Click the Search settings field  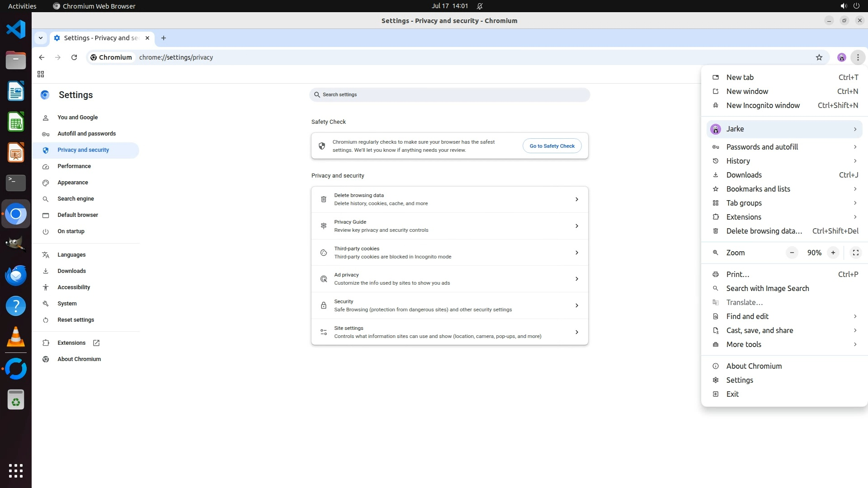pyautogui.click(x=449, y=95)
